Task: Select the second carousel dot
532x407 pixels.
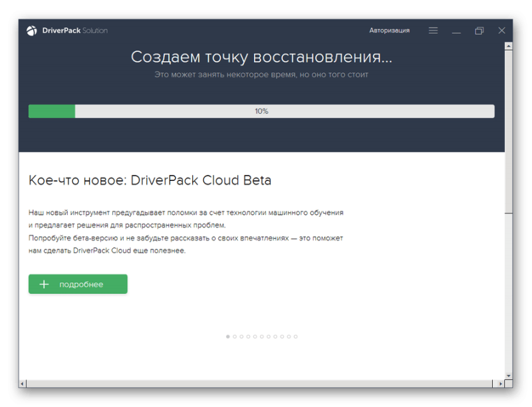Action: (235, 337)
